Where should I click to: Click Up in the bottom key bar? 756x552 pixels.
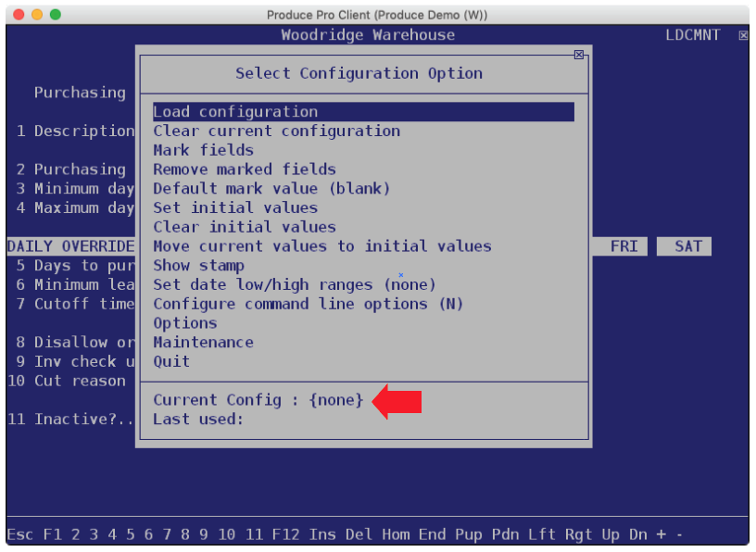click(611, 534)
